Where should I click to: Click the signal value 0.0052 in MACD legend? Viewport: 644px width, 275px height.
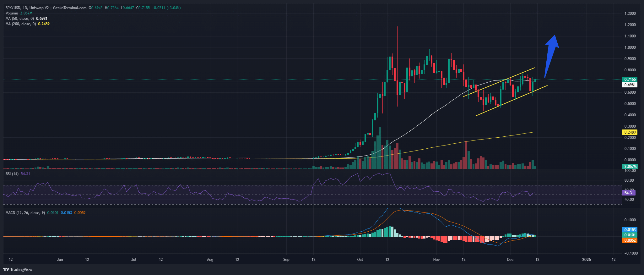(80, 213)
